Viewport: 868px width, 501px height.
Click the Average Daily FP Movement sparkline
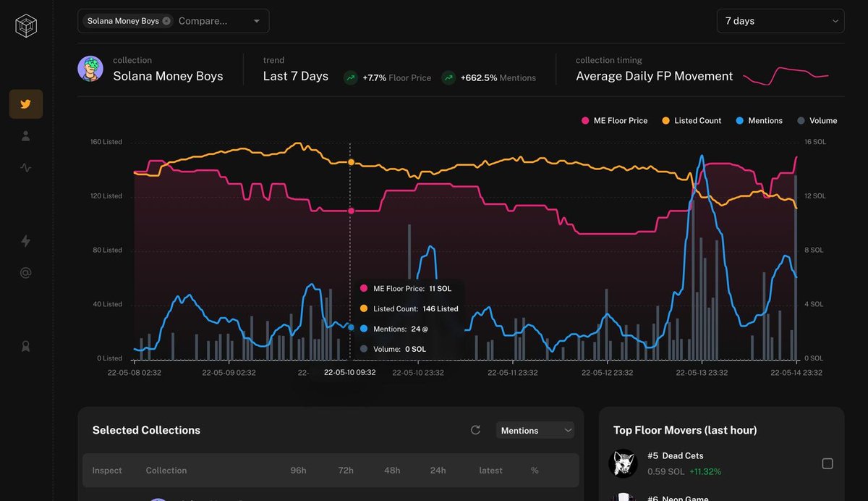(786, 75)
